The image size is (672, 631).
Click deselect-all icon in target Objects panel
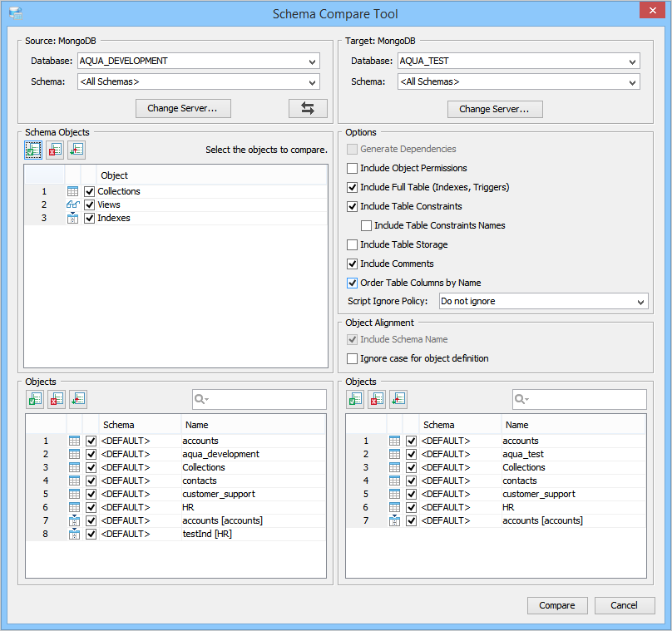pyautogui.click(x=377, y=400)
